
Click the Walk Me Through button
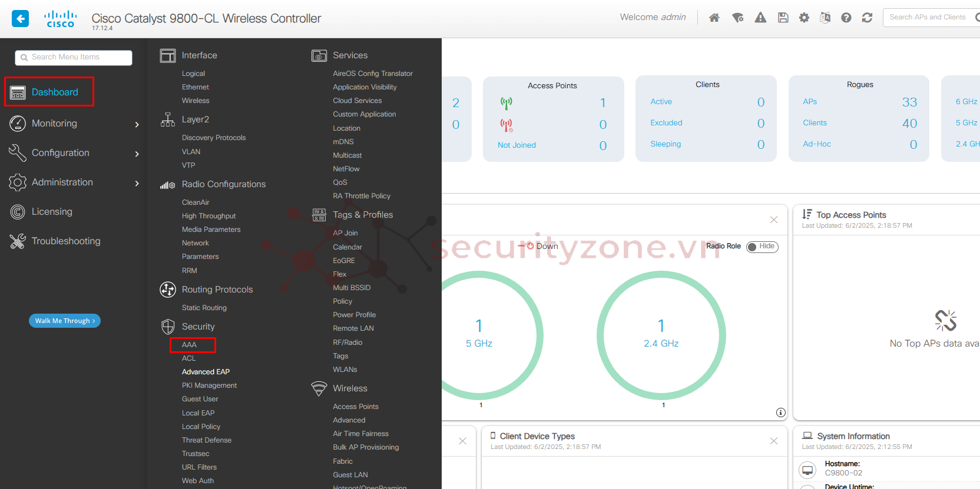pyautogui.click(x=65, y=321)
